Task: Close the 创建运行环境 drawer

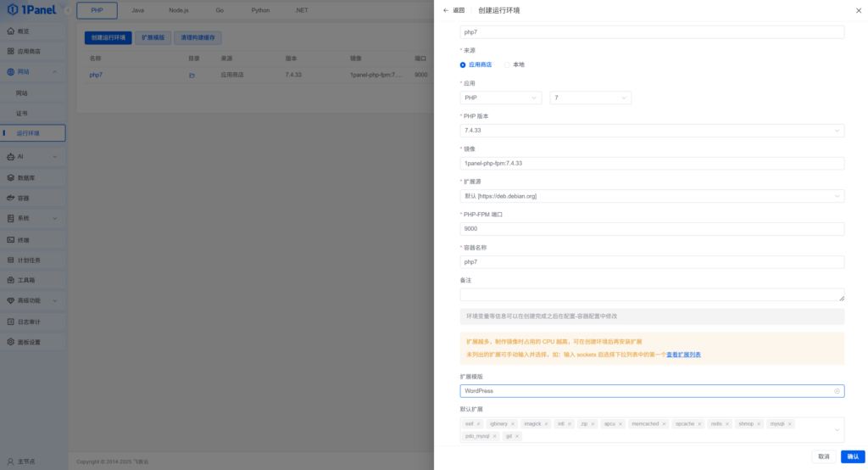Action: pos(859,10)
